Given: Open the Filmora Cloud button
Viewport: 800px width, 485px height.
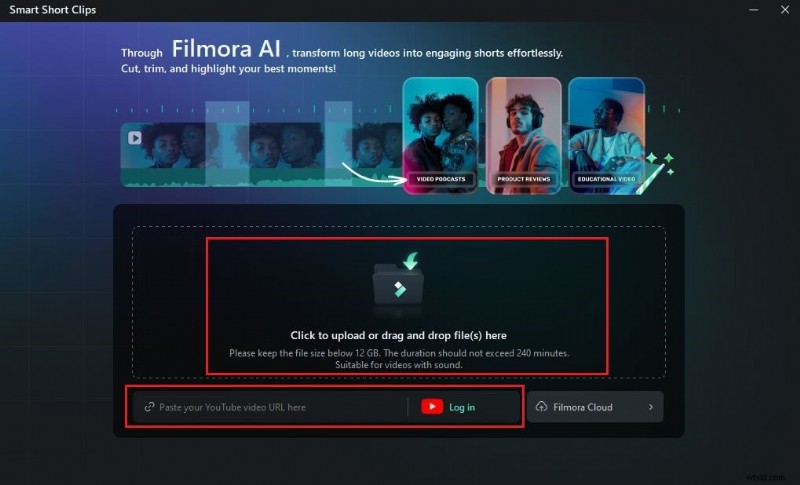Looking at the screenshot, I should click(595, 407).
